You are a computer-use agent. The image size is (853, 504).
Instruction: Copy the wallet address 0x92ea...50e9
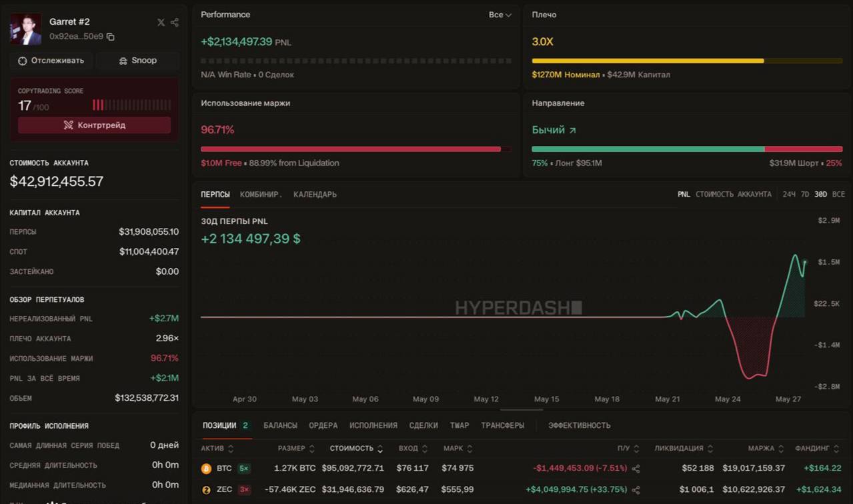pos(111,37)
